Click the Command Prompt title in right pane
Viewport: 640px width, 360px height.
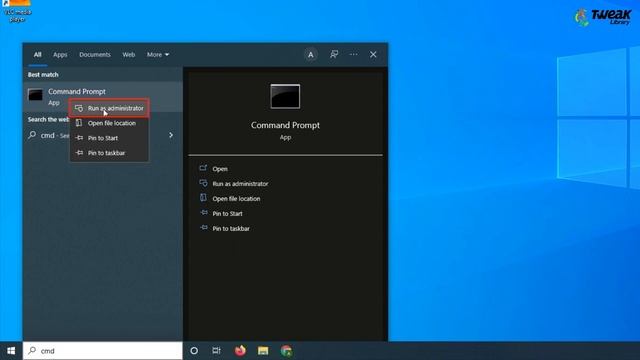pos(285,125)
